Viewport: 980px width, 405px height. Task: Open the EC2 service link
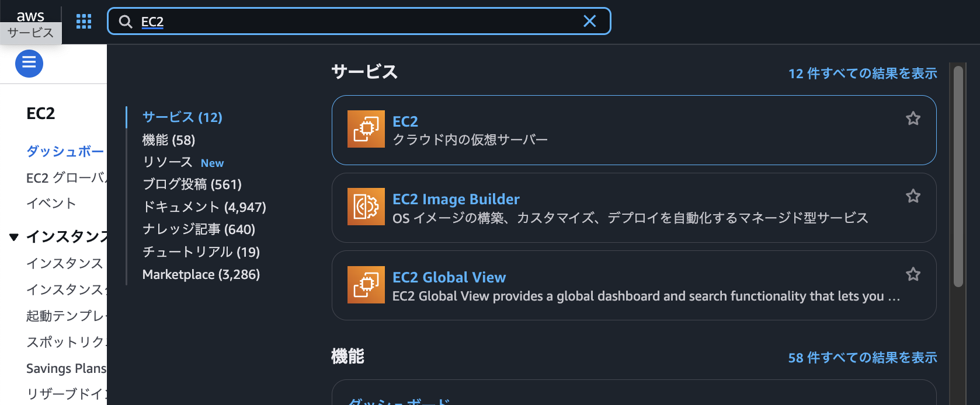click(x=405, y=121)
